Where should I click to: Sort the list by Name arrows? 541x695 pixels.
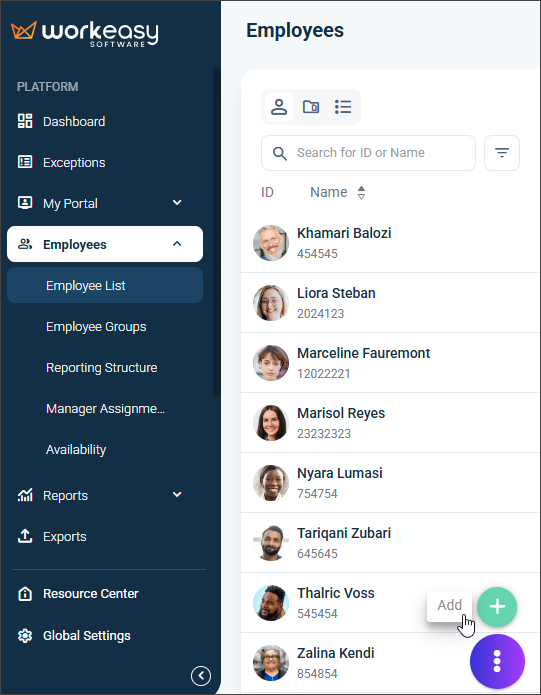tap(362, 192)
